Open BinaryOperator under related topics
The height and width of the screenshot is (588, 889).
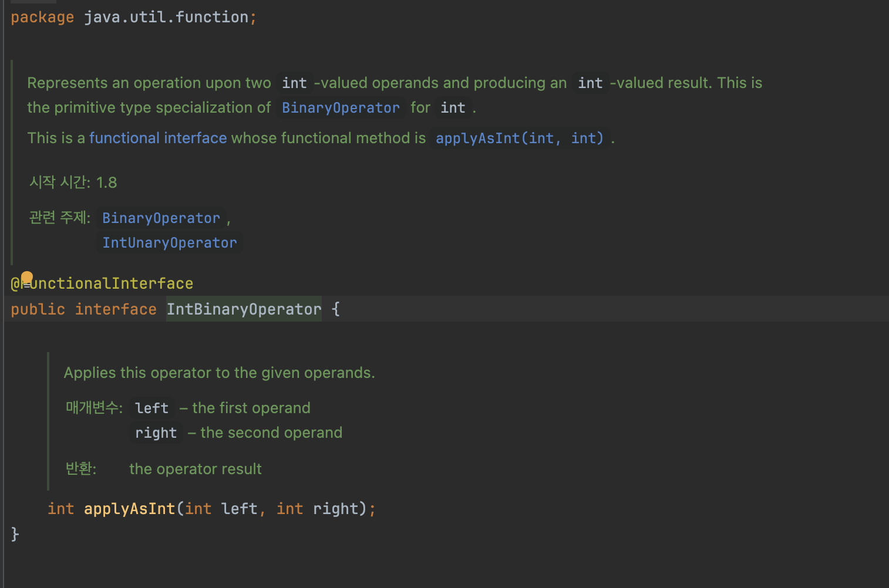161,218
